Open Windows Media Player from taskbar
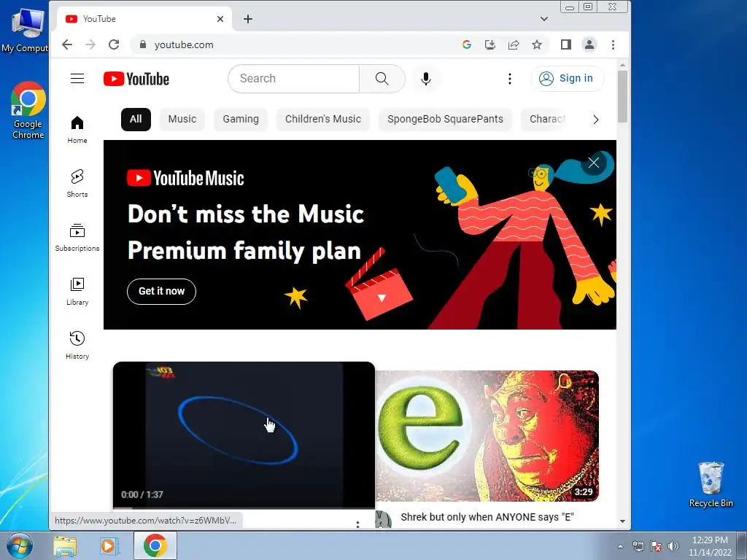This screenshot has width=747, height=560. 108,545
